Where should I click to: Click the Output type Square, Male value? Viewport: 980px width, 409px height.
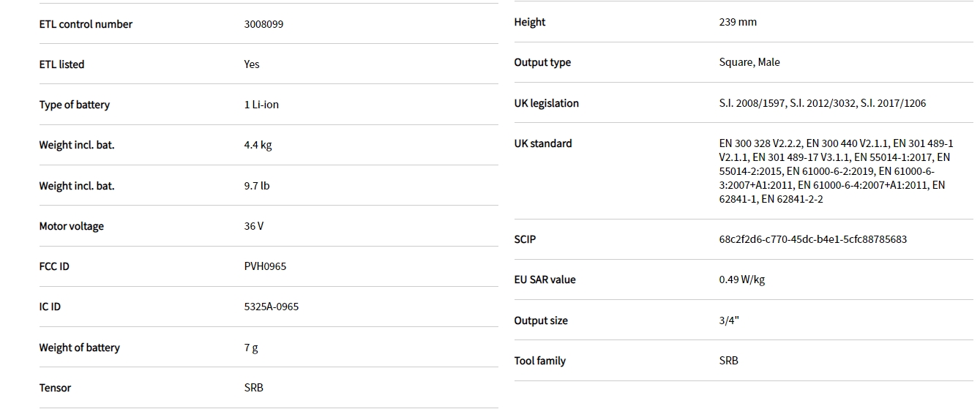(749, 62)
